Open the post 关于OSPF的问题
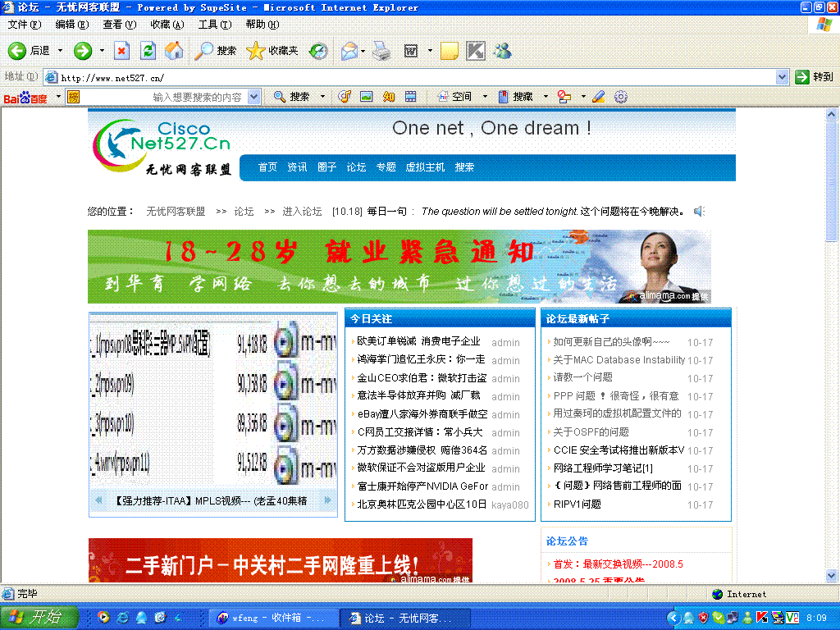 [591, 431]
